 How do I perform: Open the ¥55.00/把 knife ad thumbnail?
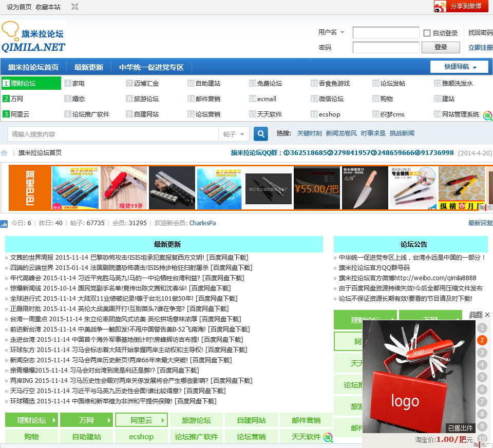[x=317, y=188]
